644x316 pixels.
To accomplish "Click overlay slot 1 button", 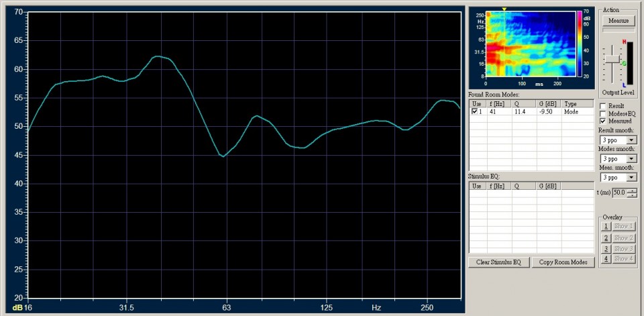I will pos(605,227).
